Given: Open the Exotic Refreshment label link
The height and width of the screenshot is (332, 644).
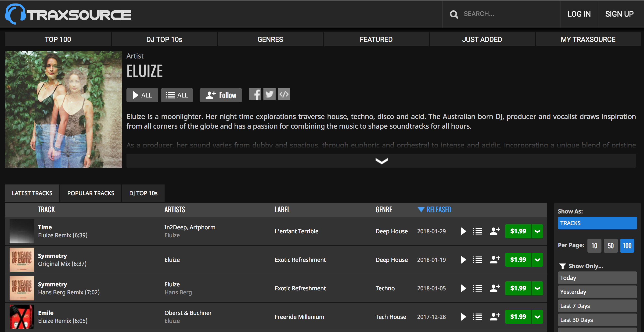Looking at the screenshot, I should pyautogui.click(x=300, y=260).
